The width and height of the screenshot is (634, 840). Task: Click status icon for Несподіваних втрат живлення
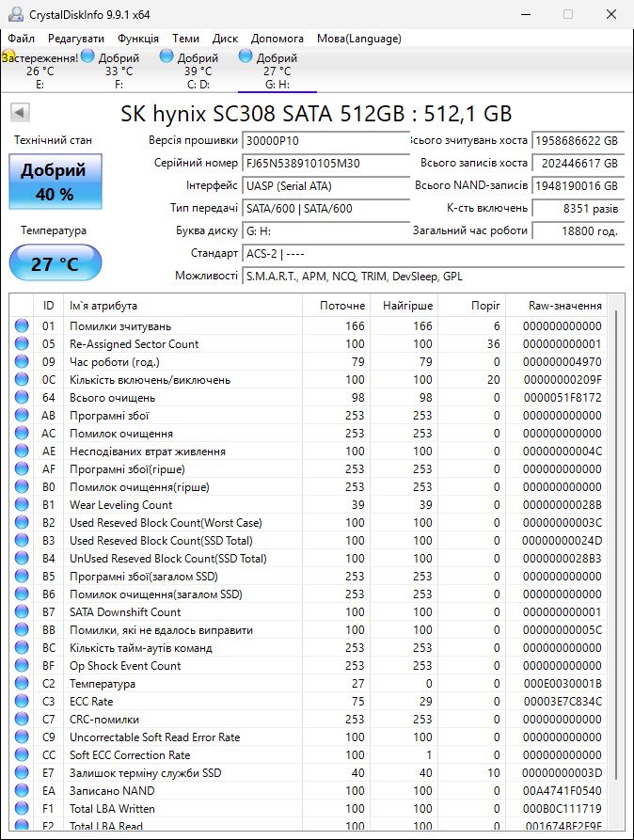22,451
